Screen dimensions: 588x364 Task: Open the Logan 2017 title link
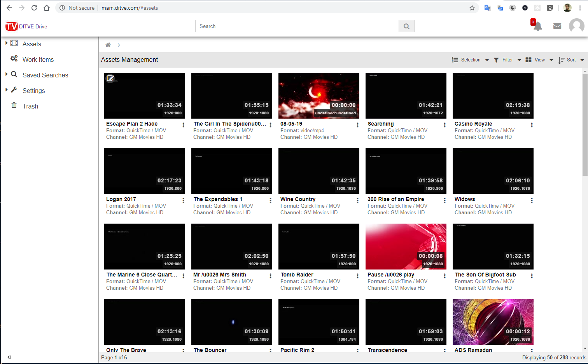(121, 199)
